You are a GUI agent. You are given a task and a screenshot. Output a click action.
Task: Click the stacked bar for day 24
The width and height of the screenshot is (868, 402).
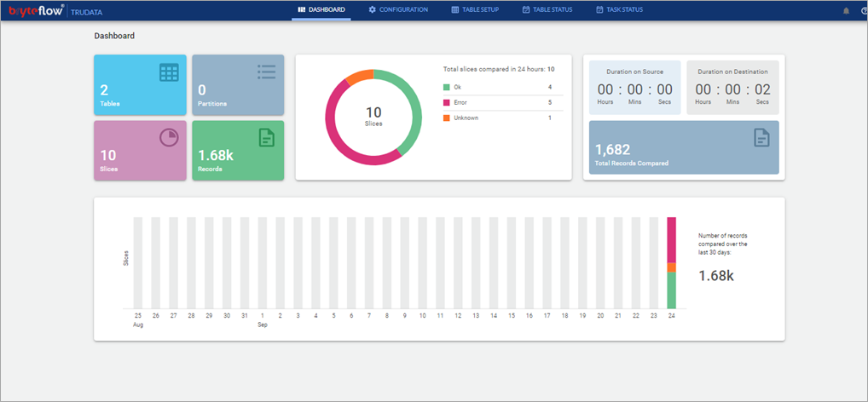(x=671, y=262)
